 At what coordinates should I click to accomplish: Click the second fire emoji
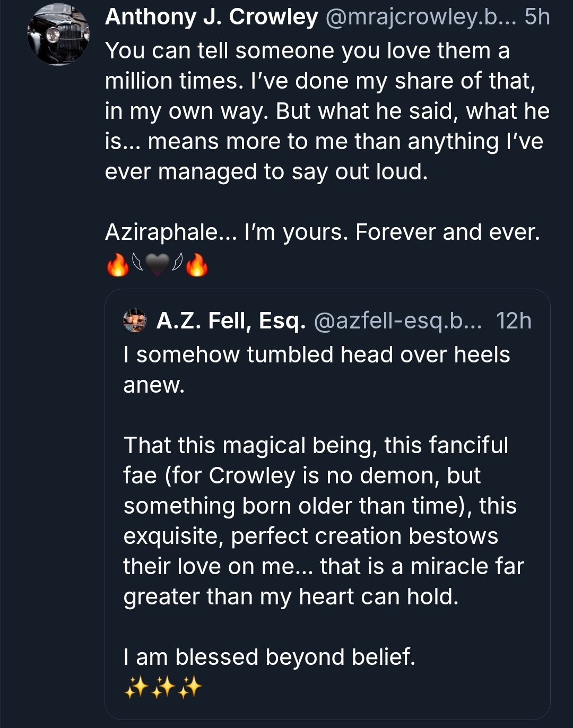tap(197, 264)
